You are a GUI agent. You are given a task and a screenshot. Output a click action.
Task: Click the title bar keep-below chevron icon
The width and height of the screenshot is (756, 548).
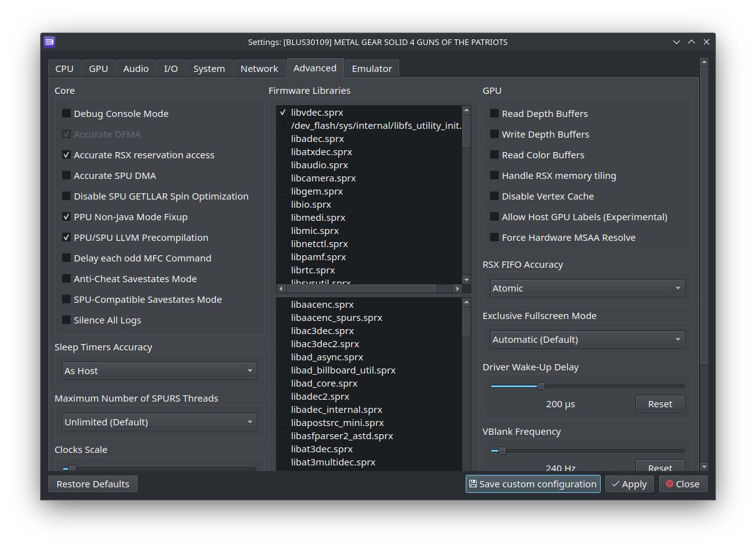pyautogui.click(x=677, y=42)
